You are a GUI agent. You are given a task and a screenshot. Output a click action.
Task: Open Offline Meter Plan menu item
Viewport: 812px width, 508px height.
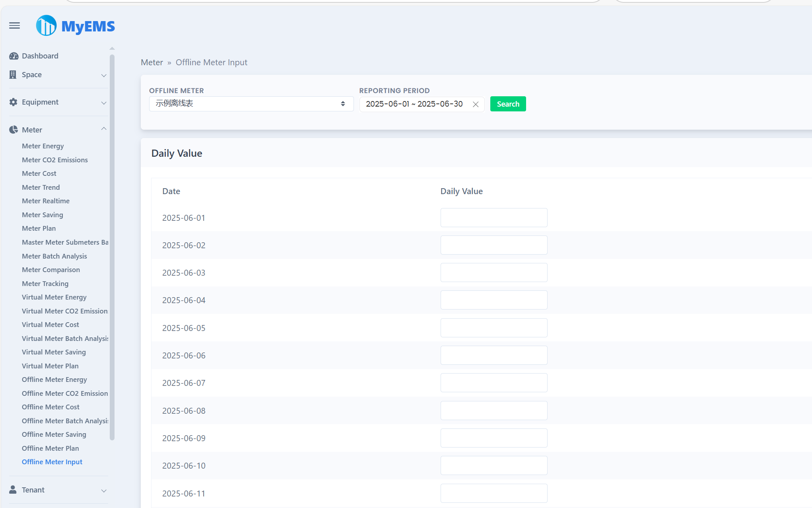point(51,448)
